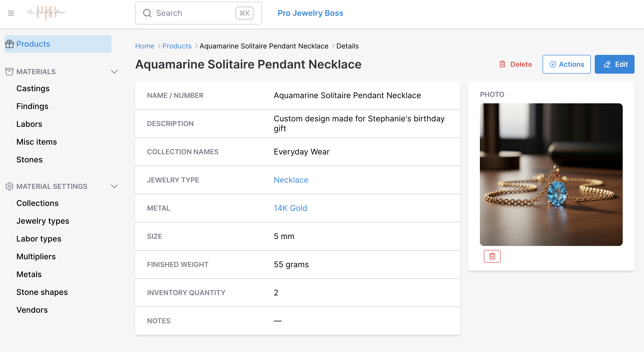The height and width of the screenshot is (352, 644).
Task: Click the Material Settings gear icon
Action: 9,186
